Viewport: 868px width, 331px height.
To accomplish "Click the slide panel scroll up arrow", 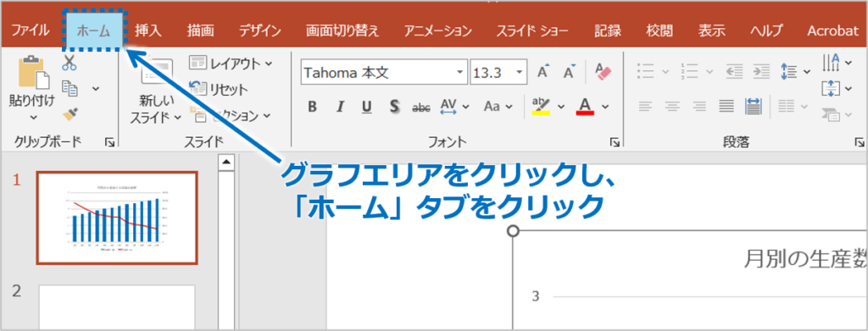I will (x=225, y=162).
